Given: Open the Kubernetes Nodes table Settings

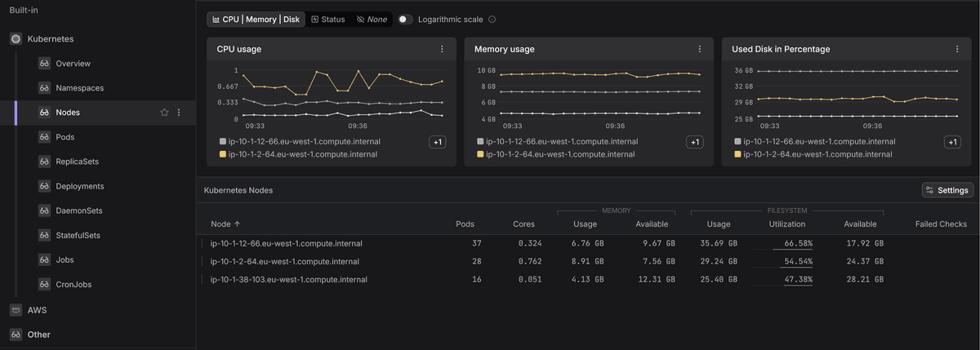Looking at the screenshot, I should [947, 190].
